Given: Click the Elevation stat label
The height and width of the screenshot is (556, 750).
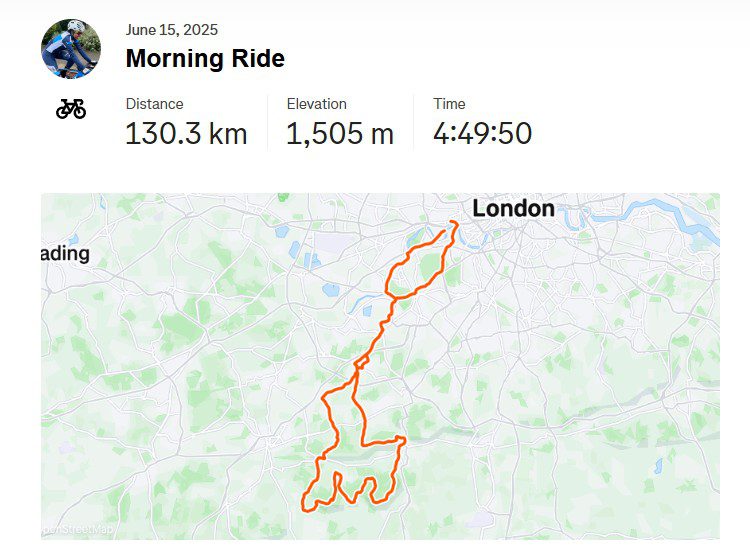Looking at the screenshot, I should [317, 104].
